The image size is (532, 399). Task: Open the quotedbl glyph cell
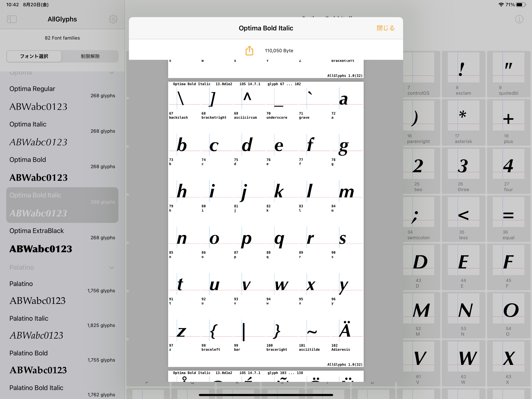click(508, 74)
